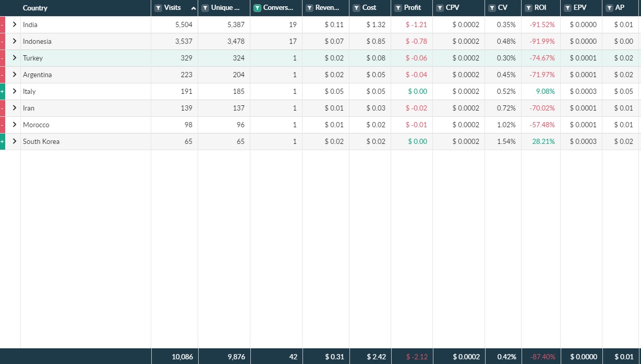Image resolution: width=641 pixels, height=364 pixels.
Task: Open the Revenue column filter icon
Action: coord(309,8)
